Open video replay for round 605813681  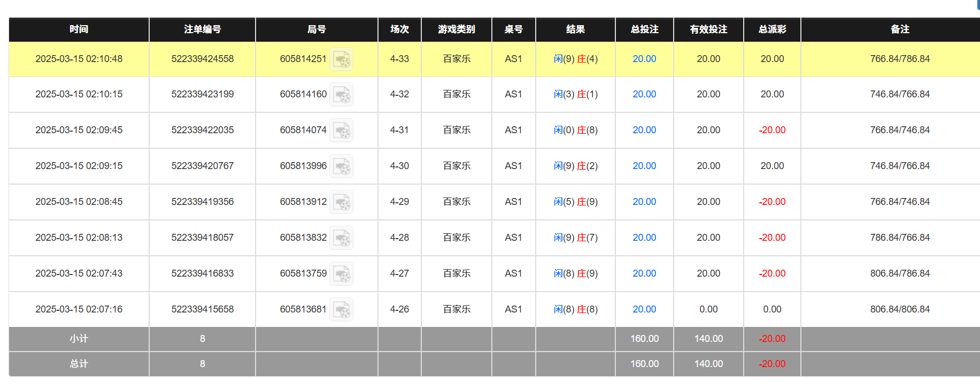pyautogui.click(x=341, y=310)
